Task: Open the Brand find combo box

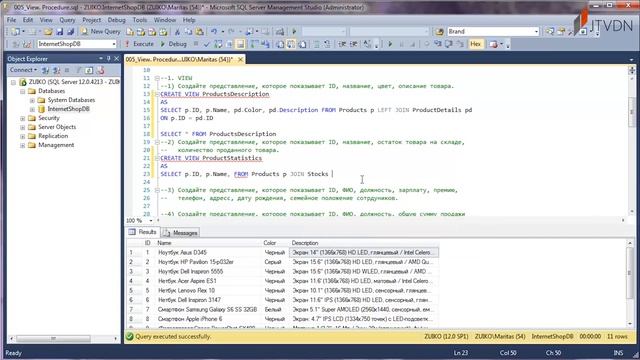Action: coord(536,31)
